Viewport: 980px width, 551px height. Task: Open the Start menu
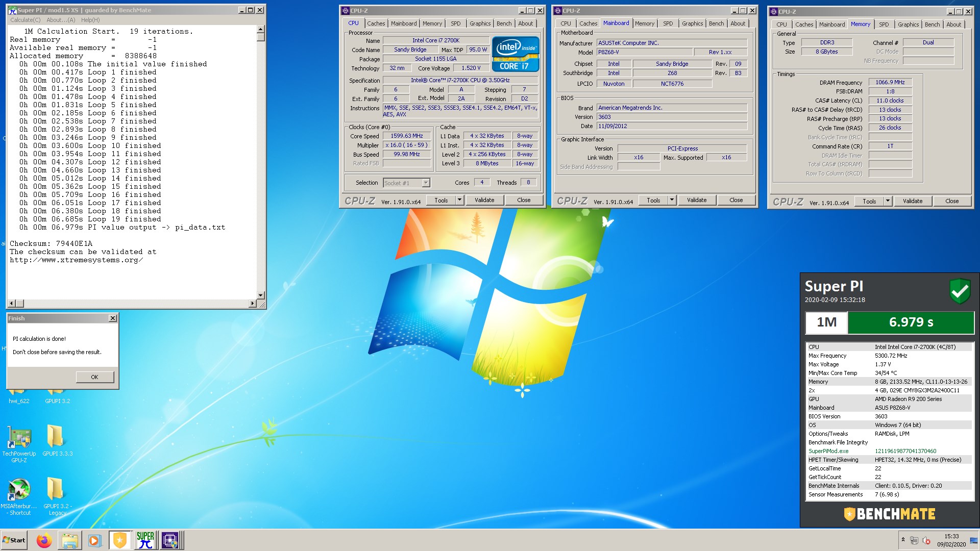pos(14,540)
